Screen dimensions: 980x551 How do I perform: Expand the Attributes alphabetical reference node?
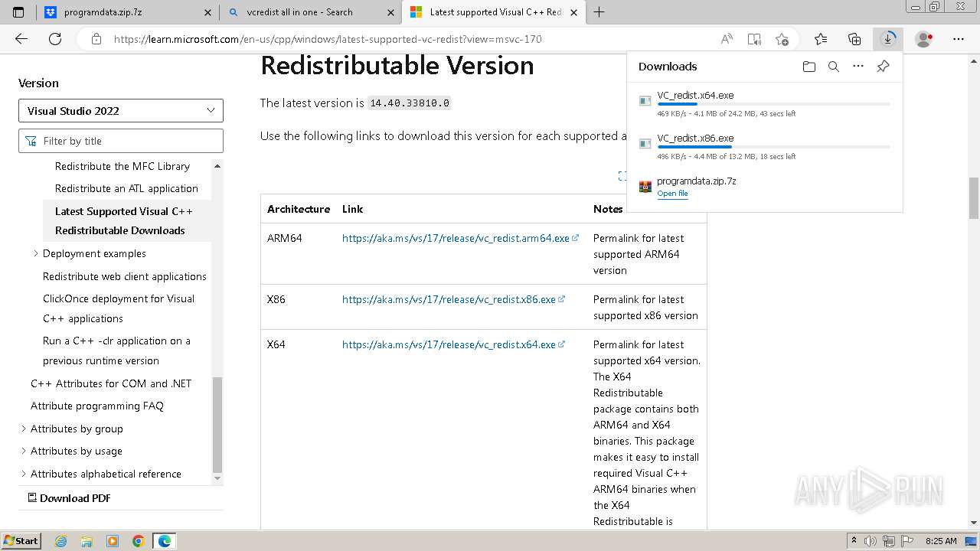click(23, 474)
